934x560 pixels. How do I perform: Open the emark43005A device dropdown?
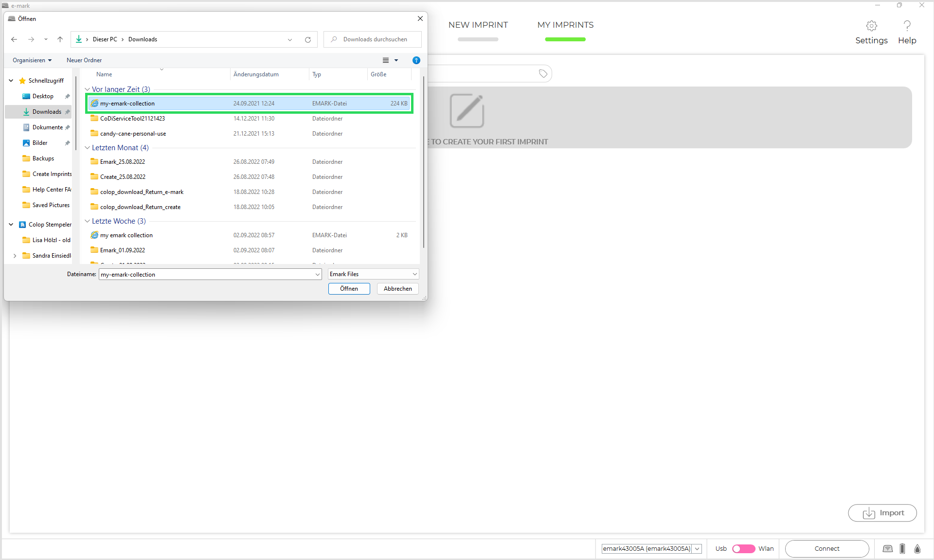(697, 549)
